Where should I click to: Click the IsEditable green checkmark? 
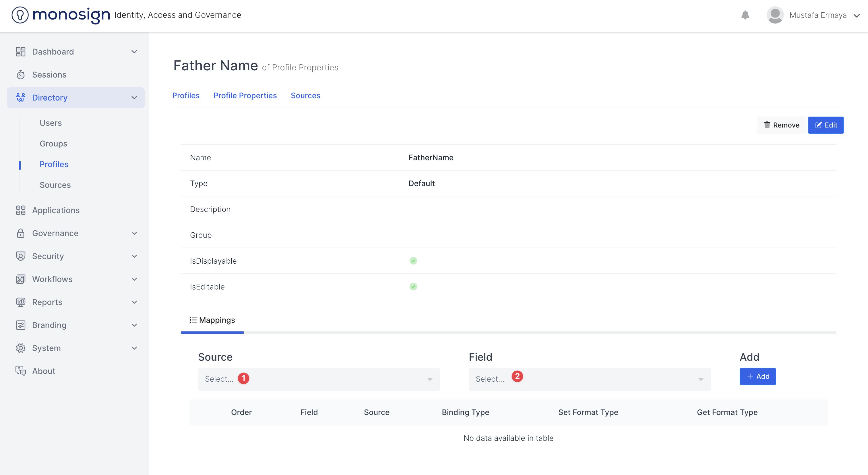coord(413,287)
